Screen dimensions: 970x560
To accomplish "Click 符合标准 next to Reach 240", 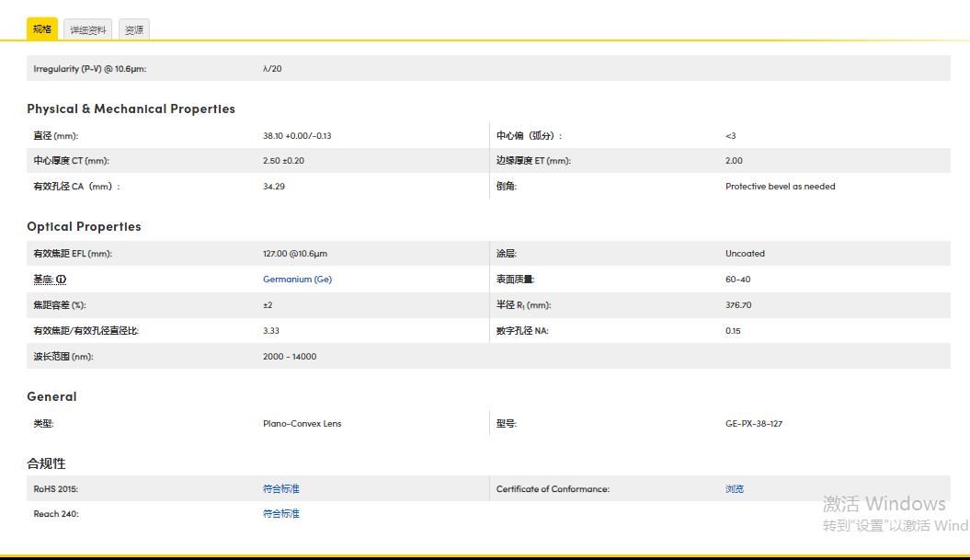I will 280,513.
